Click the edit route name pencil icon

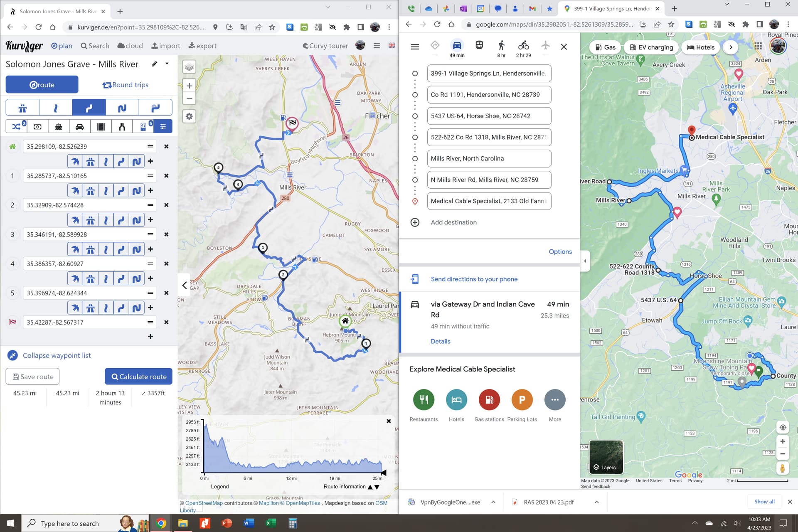155,64
